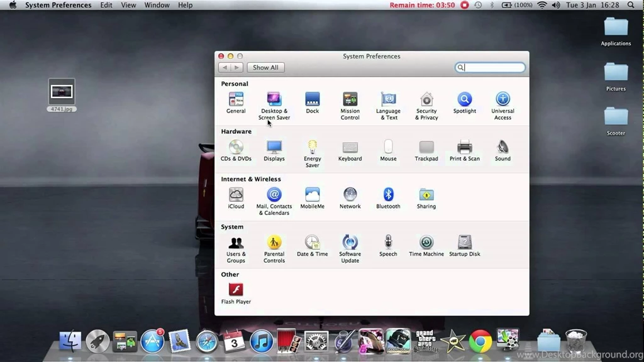This screenshot has width=644, height=362.
Task: Open Time Machine menu bar icon
Action: 478,5
